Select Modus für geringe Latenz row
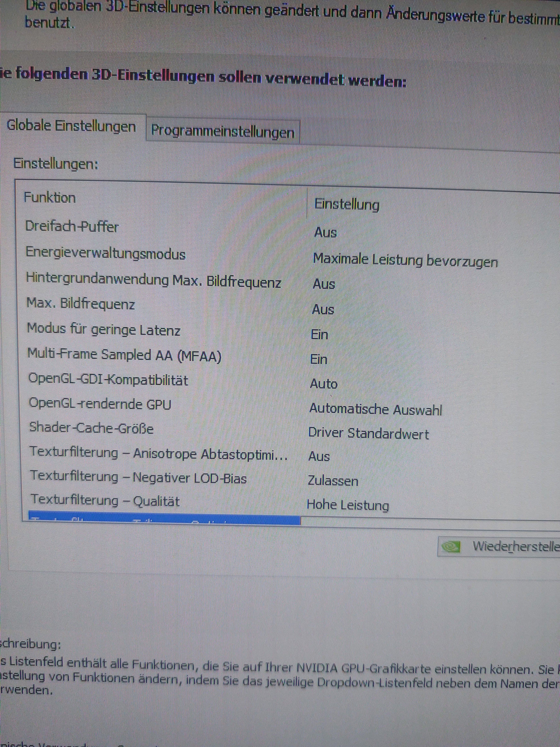The image size is (560, 747). click(104, 330)
